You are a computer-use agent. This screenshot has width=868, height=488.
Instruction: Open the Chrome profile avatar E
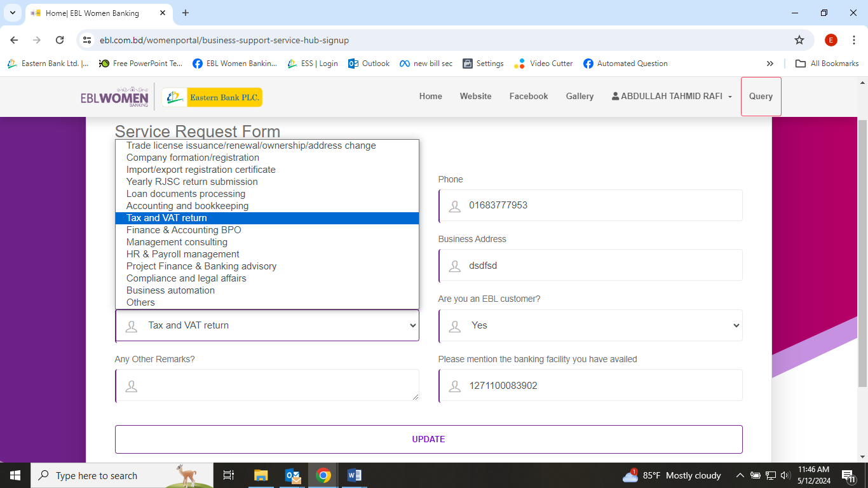click(831, 40)
